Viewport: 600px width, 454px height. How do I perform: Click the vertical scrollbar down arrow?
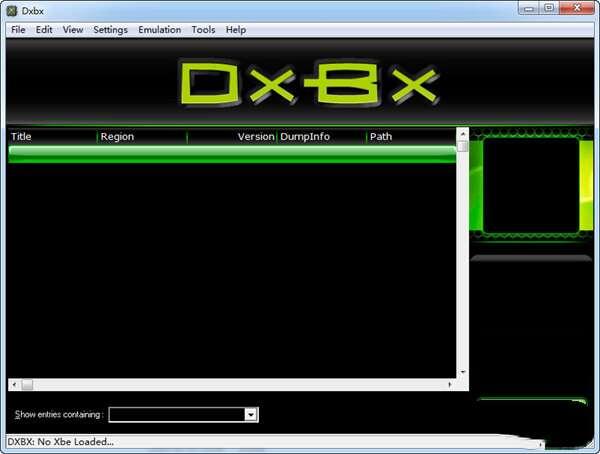tap(463, 372)
